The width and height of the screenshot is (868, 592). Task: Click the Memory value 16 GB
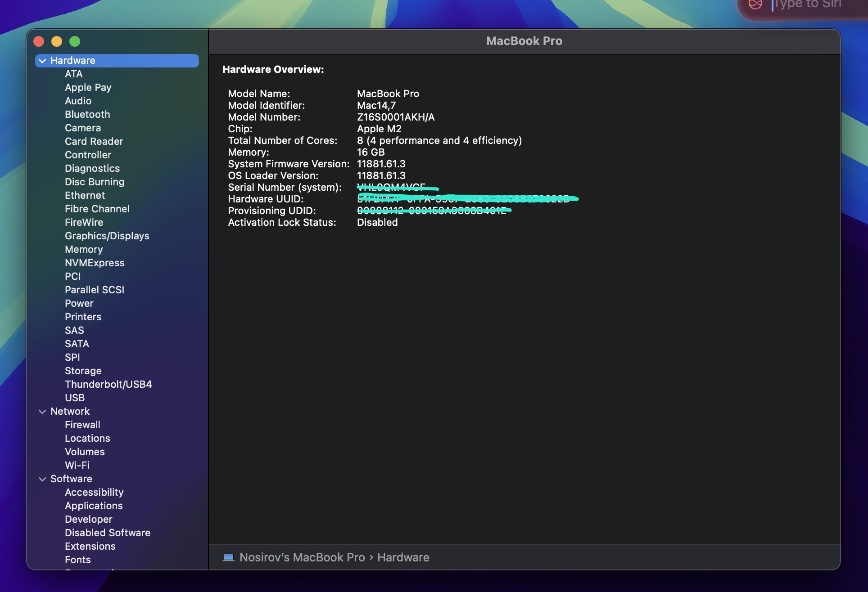(x=371, y=152)
